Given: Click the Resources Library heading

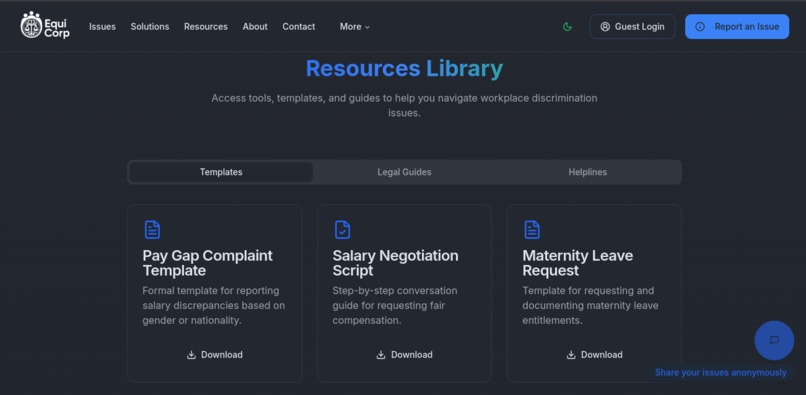Looking at the screenshot, I should tap(405, 68).
